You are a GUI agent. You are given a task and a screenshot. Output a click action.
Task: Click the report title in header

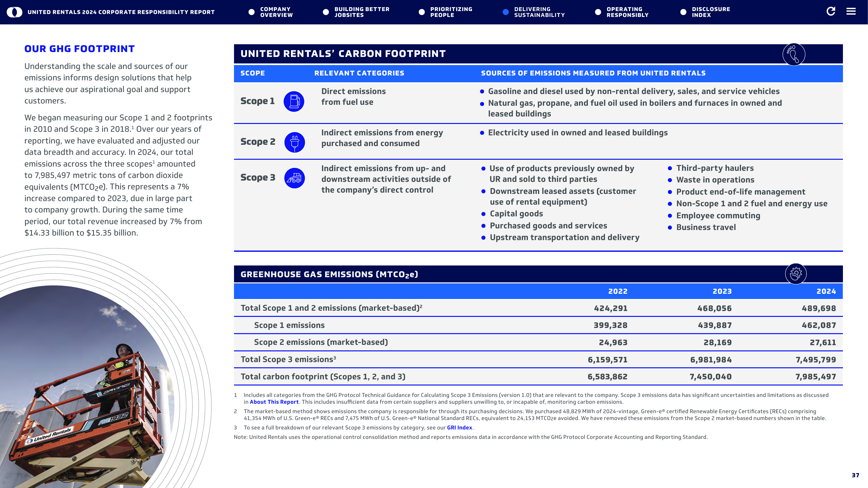121,12
